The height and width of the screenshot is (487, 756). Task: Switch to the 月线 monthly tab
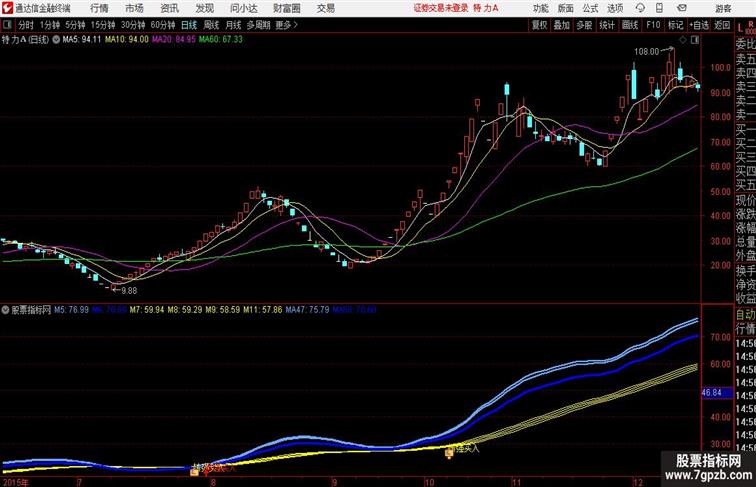(233, 25)
